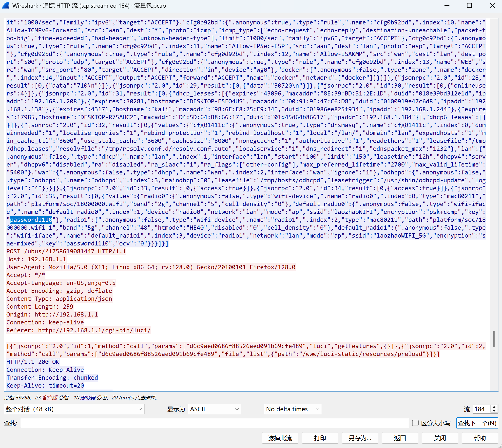
Task: Enable the 区分大小写 checkbox
Action: click(415, 423)
